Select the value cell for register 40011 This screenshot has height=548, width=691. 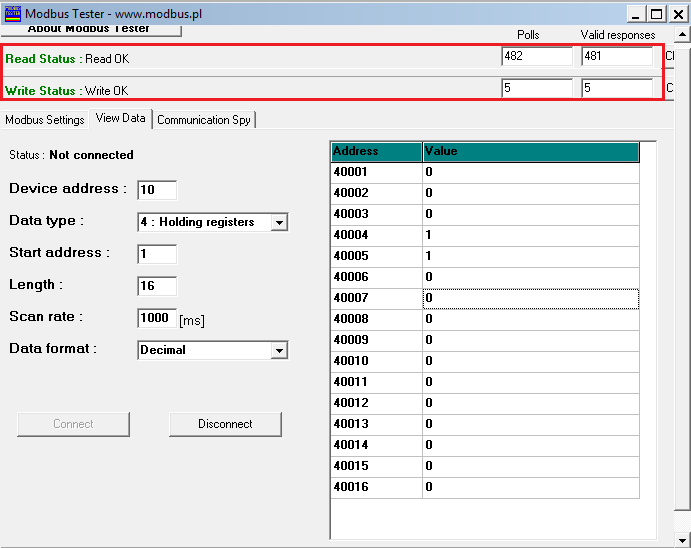click(x=531, y=382)
